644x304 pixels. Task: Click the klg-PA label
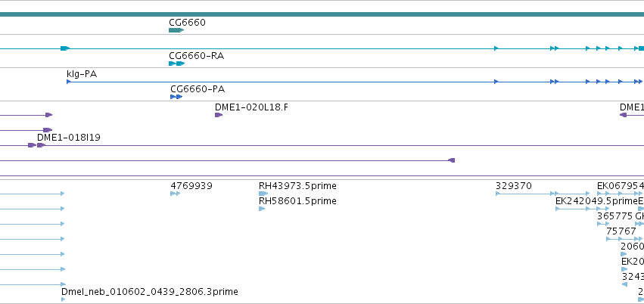(82, 74)
